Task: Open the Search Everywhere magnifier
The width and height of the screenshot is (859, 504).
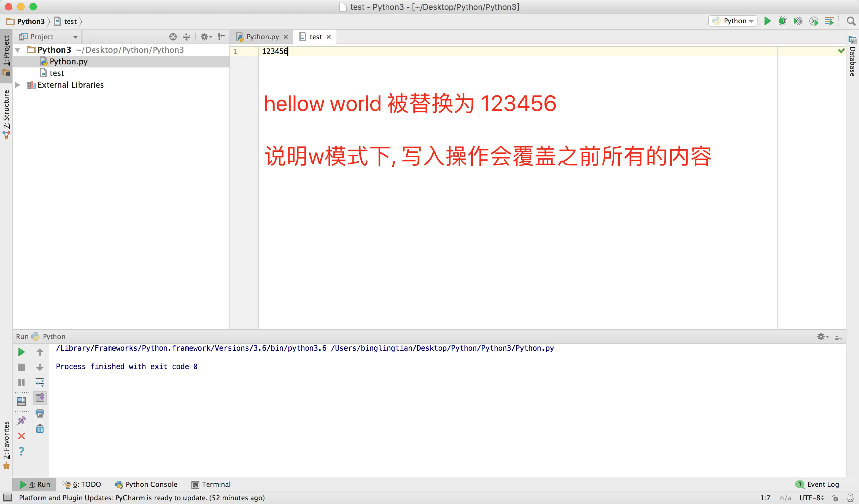Action: [851, 21]
